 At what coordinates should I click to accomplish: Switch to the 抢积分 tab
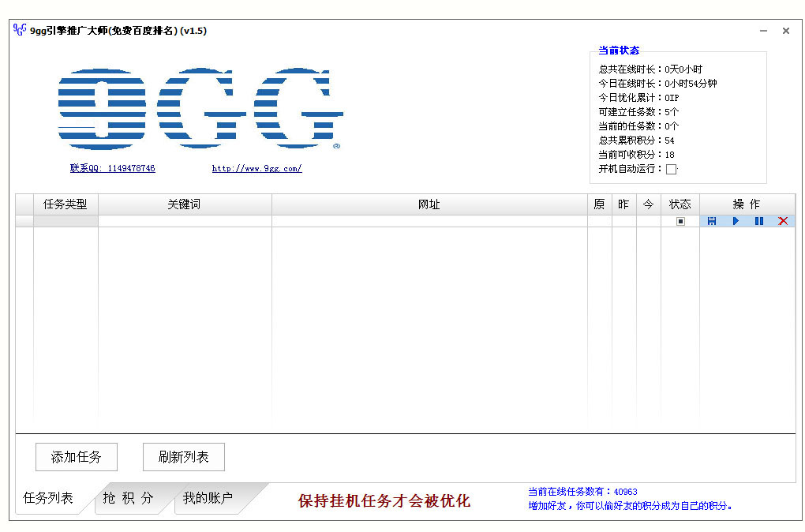tap(129, 498)
